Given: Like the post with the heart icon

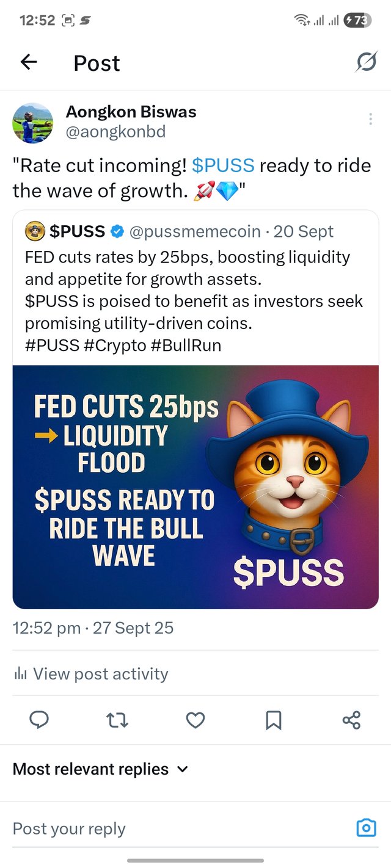Looking at the screenshot, I should (195, 721).
